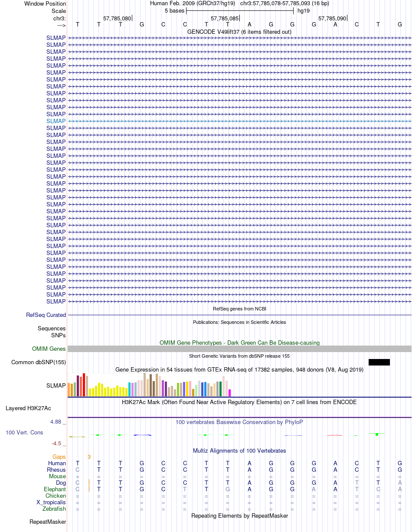
Task: Click the 4.88 conservation scale value
Action: click(x=58, y=421)
